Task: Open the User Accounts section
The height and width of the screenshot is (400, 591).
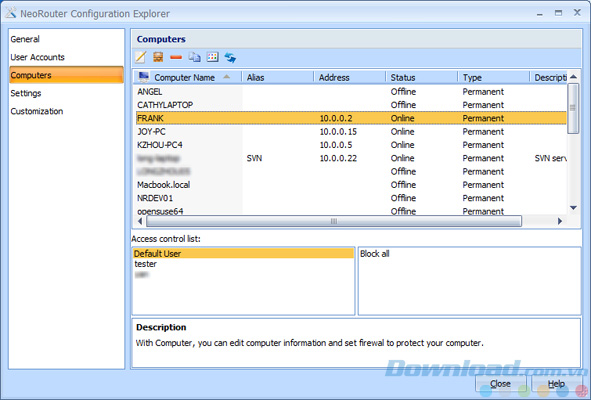Action: pos(66,57)
